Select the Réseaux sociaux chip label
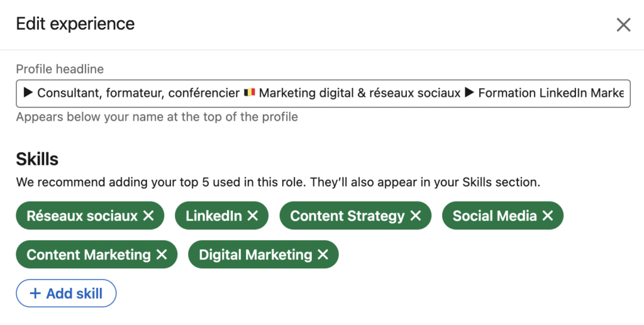Screen dimensions: 644x325 tap(82, 216)
